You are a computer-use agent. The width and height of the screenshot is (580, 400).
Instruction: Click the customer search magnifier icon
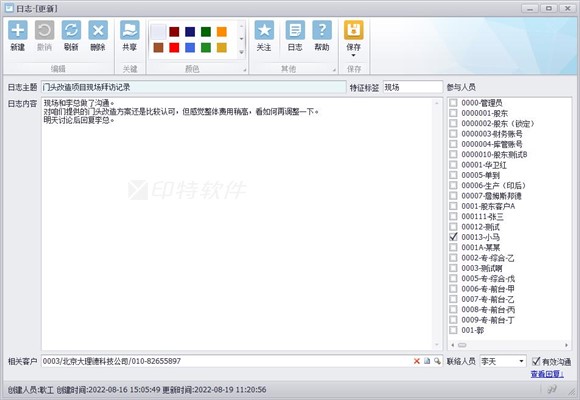(x=437, y=361)
